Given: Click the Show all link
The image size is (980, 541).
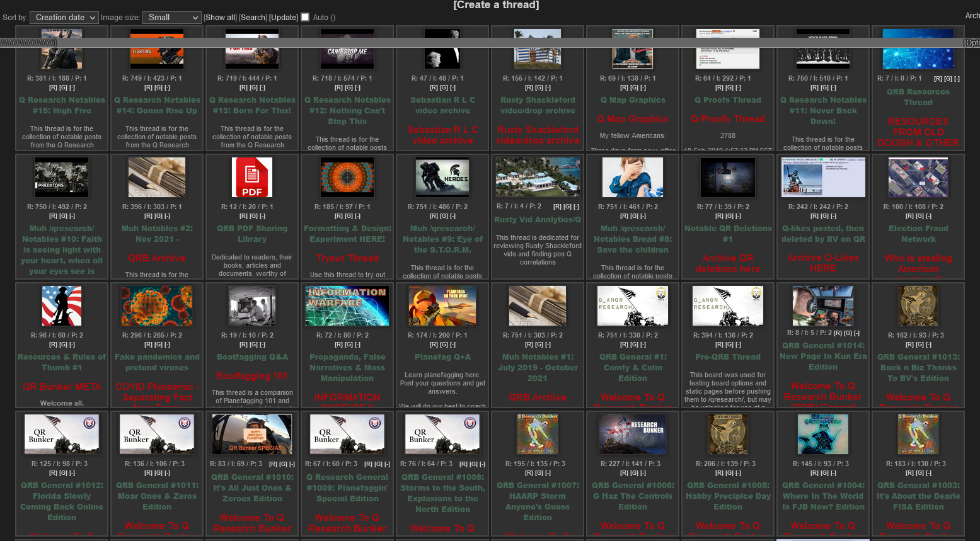Looking at the screenshot, I should [x=220, y=18].
